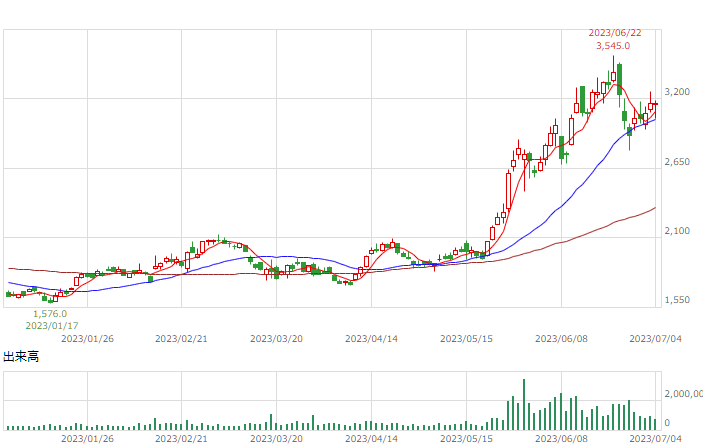This screenshot has width=703, height=445.
Task: Click 2023/07/04 date under the volume chart
Action: tap(655, 439)
